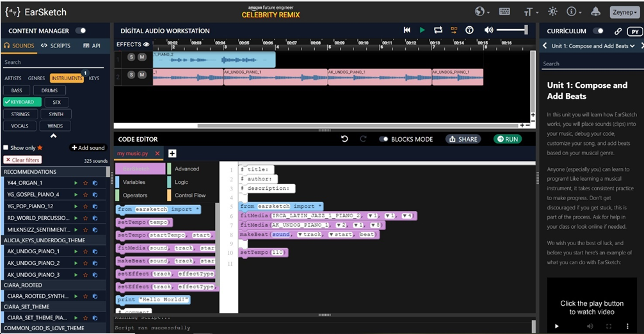Check the Show only favorites checkbox
Viewport: 644px width, 334px height.
click(6, 147)
